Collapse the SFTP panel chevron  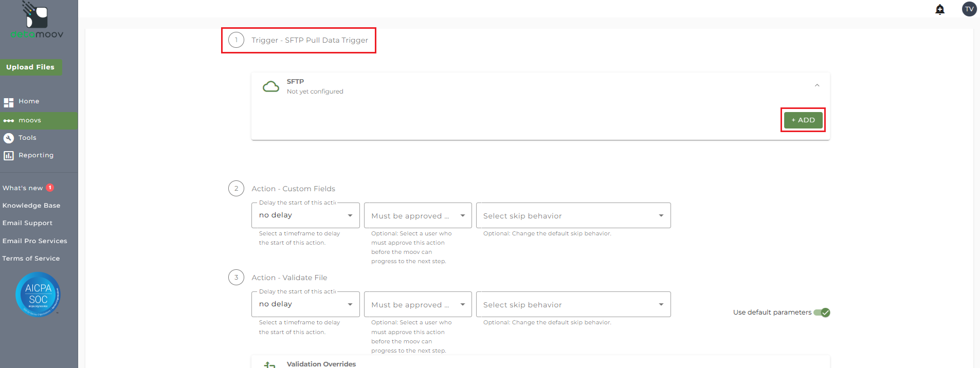817,85
